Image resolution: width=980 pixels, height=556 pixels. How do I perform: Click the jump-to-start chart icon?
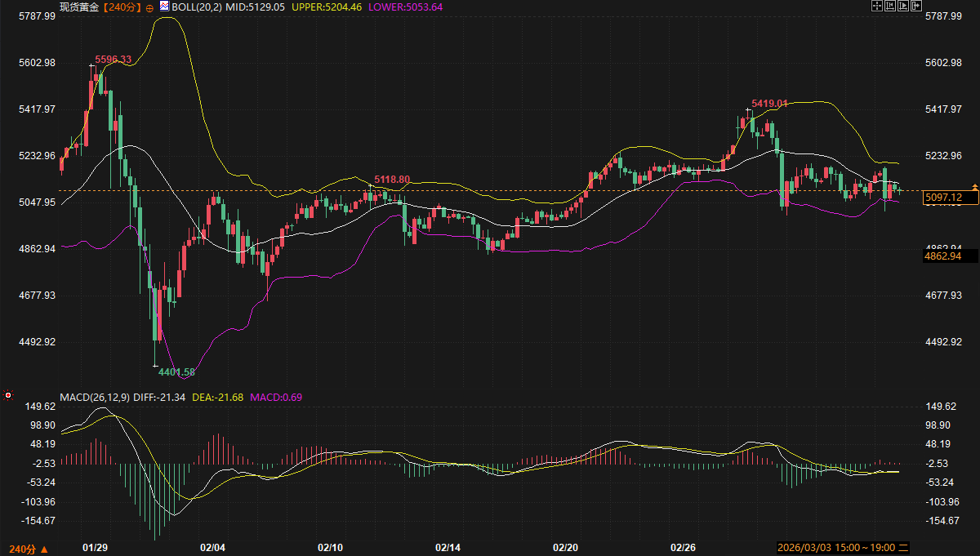click(891, 7)
